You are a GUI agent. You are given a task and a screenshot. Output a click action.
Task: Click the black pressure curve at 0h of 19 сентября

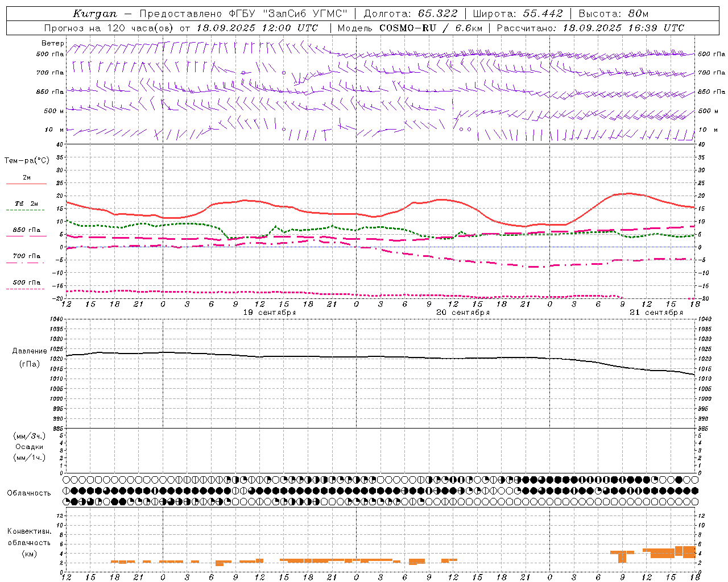click(163, 352)
